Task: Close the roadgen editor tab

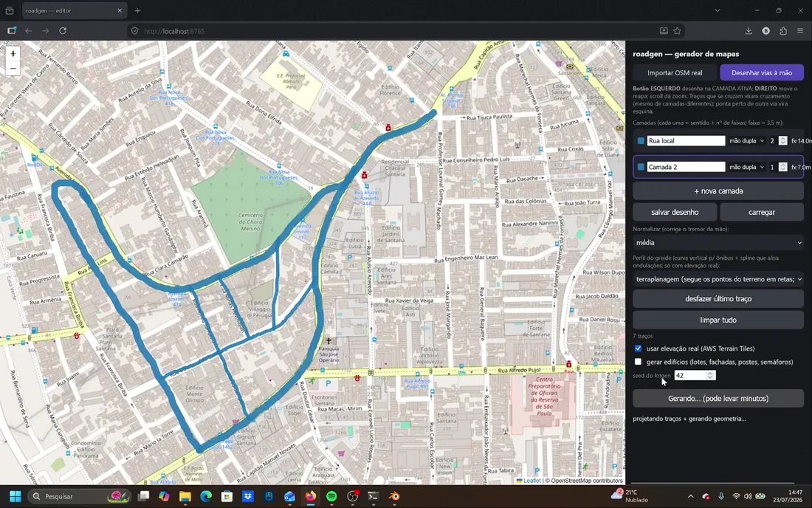Action: pos(120,10)
